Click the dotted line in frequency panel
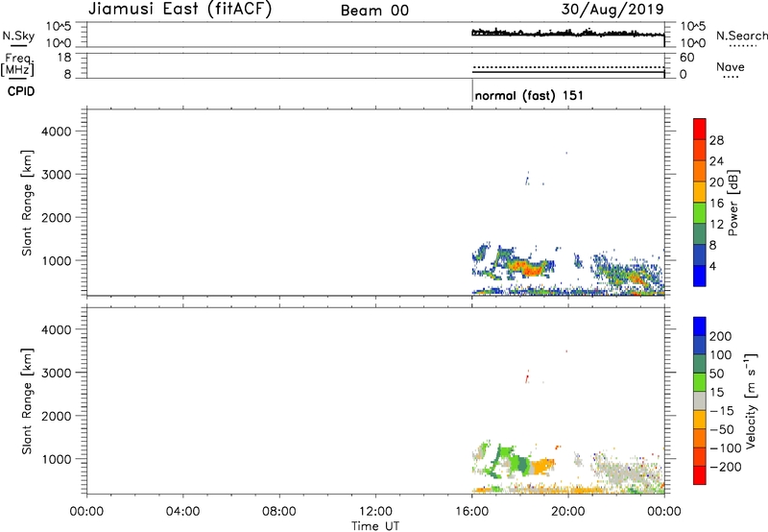The height and width of the screenshot is (532, 768). click(568, 67)
